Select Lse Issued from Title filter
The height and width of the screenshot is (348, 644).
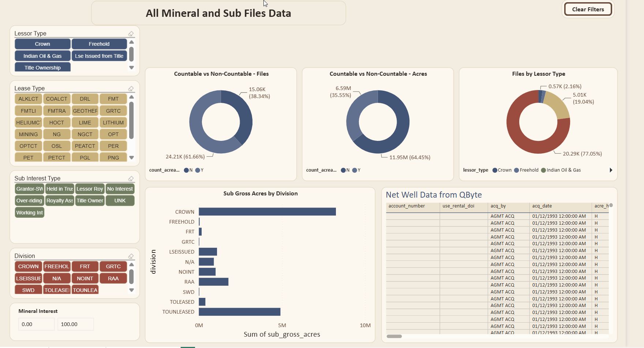click(99, 56)
